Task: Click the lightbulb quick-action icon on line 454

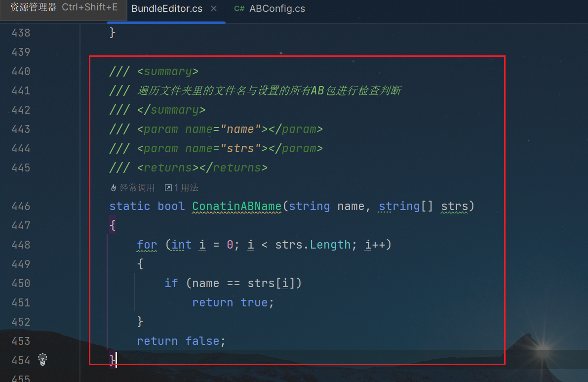Action: (43, 359)
